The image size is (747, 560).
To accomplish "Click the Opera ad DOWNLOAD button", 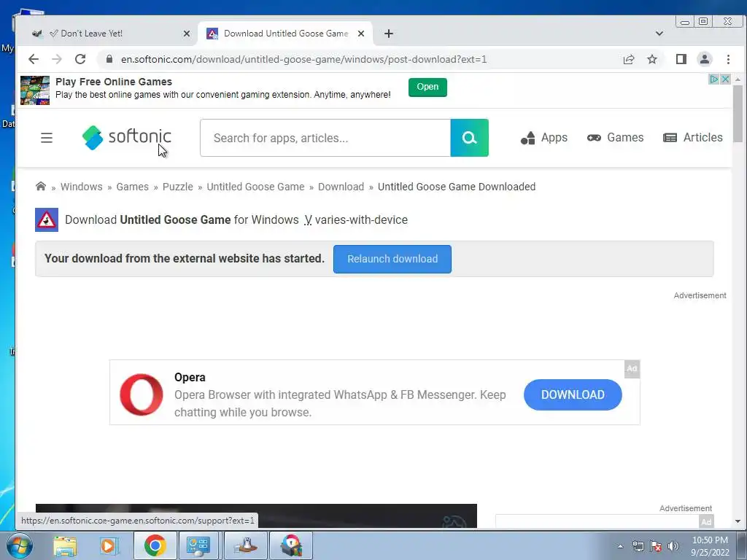I will 573,394.
